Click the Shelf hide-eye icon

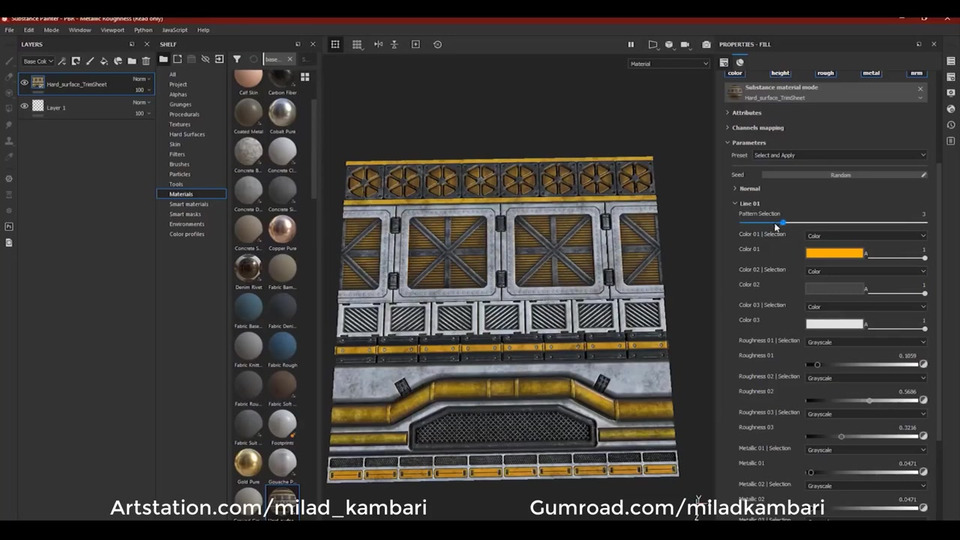tap(205, 59)
